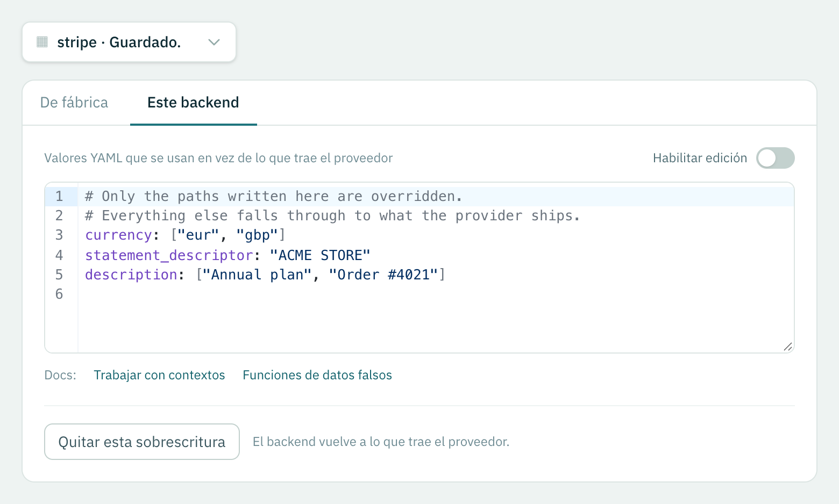Click the 'El backend vuelve' helper text
Screen dimensions: 839x504
point(381,442)
